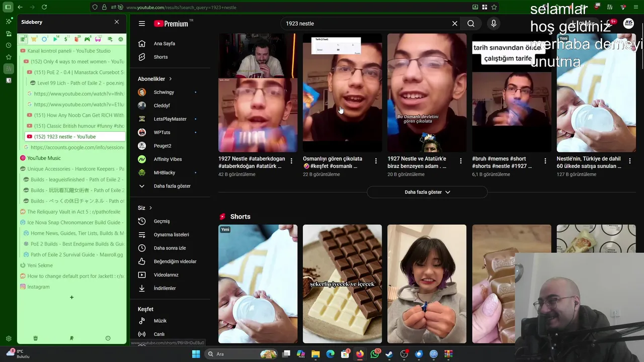This screenshot has width=644, height=362.
Task: Switch to Level 99 Lich poe.ninja tab
Action: 76,83
